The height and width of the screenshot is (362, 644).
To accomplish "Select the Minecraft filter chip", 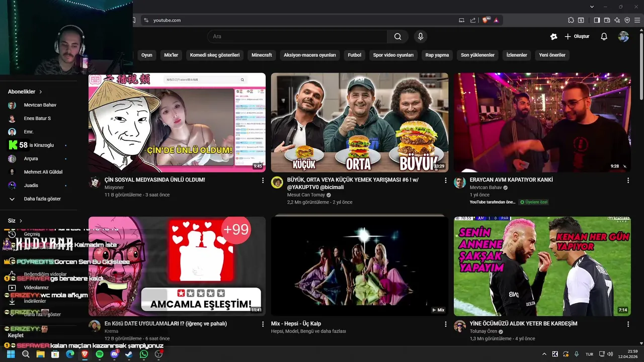I will 262,55.
